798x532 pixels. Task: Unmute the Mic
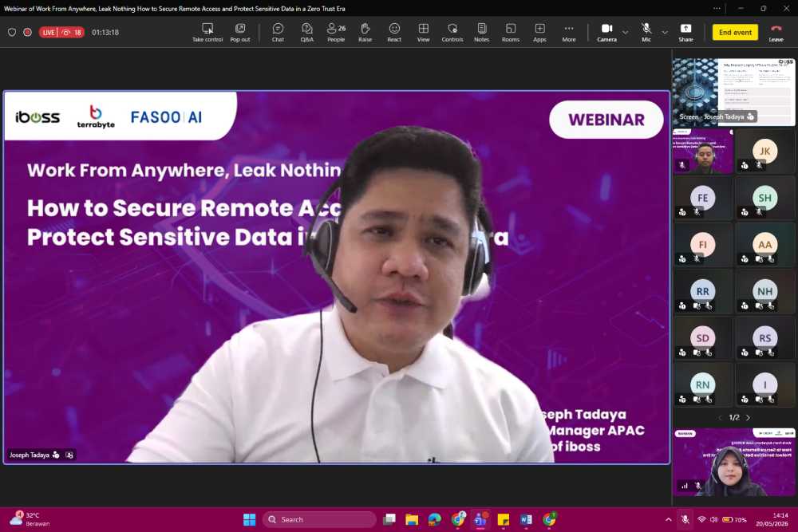point(646,33)
